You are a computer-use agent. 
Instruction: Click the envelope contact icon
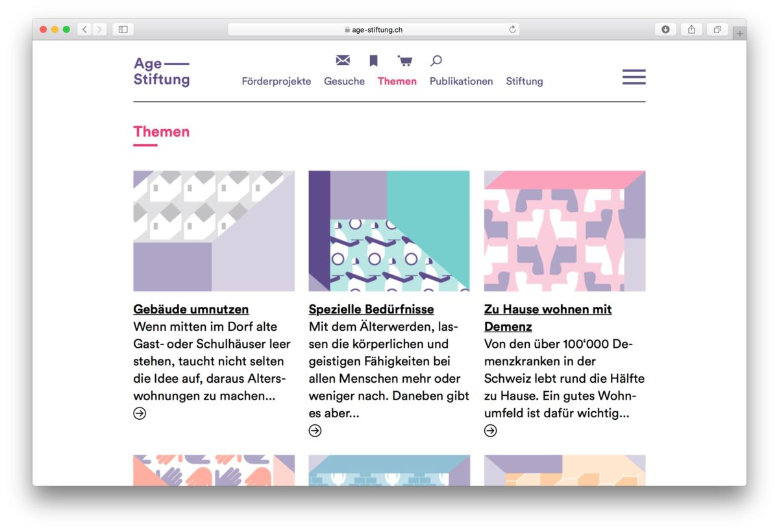tap(343, 60)
